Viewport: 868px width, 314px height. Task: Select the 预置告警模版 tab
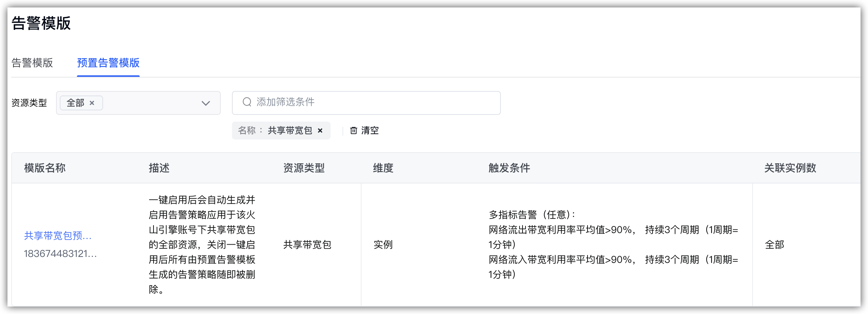pos(108,63)
